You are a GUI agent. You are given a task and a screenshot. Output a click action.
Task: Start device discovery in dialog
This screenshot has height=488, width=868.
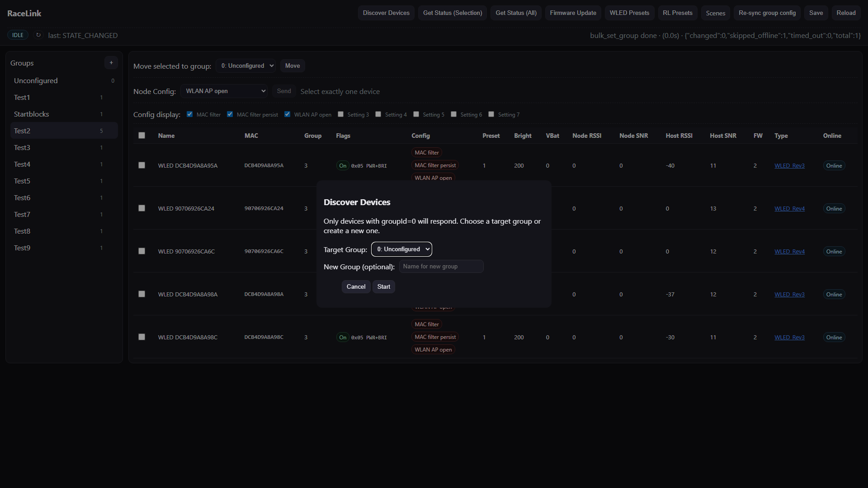(x=384, y=287)
